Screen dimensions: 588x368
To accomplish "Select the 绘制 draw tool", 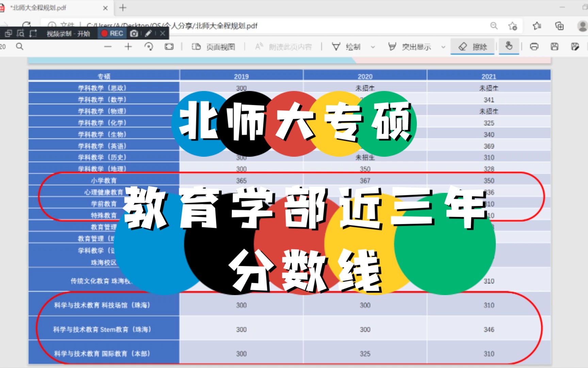I will point(346,47).
